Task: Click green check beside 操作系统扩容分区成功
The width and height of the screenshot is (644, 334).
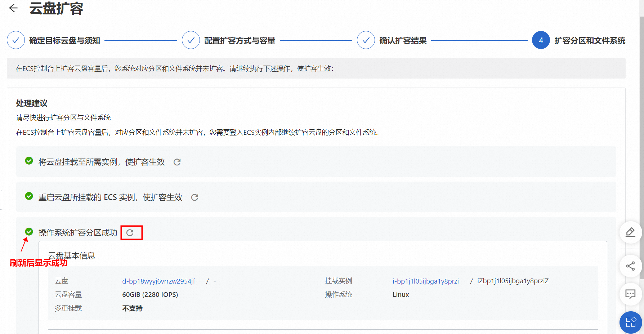Action: [29, 232]
